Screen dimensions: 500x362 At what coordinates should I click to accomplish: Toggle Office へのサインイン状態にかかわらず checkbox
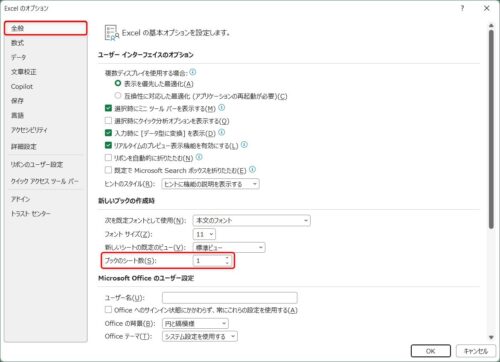pos(108,310)
